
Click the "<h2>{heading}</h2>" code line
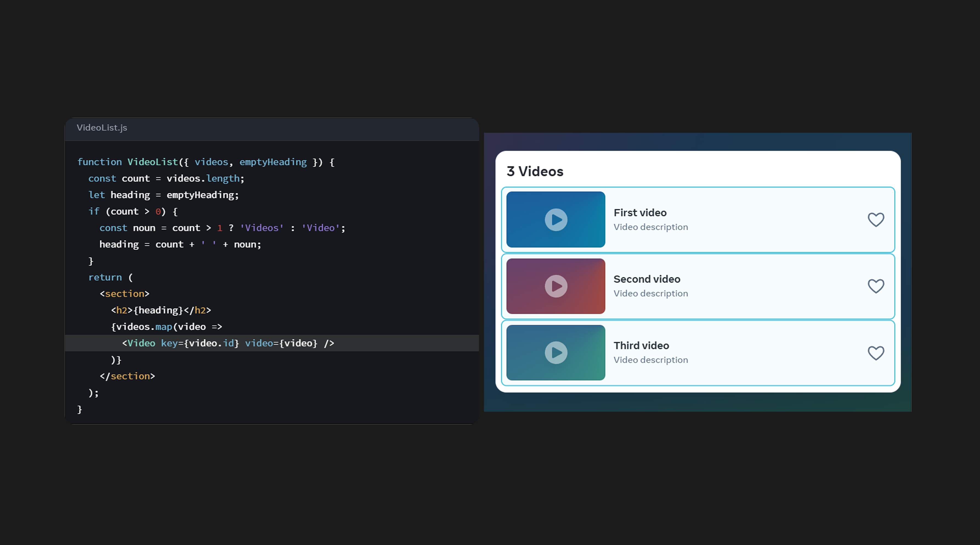coord(161,310)
